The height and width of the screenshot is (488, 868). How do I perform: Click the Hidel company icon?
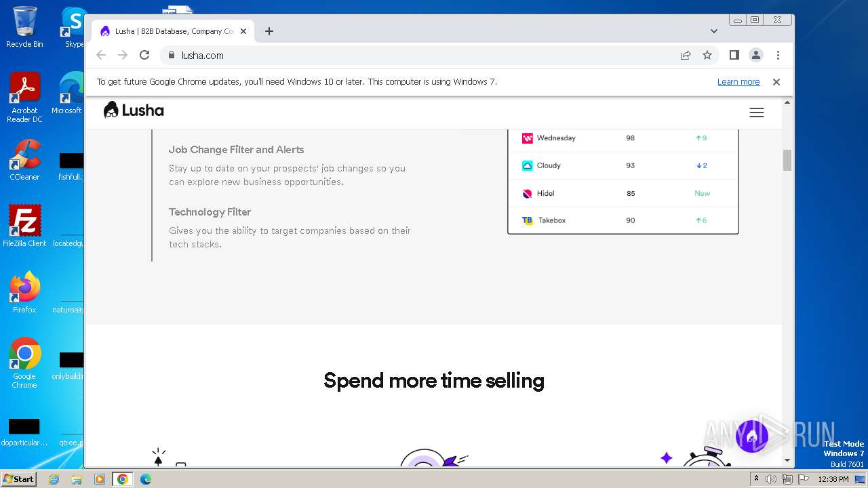[527, 193]
